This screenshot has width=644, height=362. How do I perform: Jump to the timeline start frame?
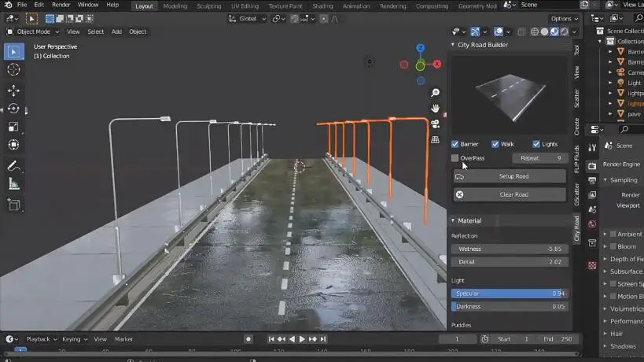[x=271, y=339]
